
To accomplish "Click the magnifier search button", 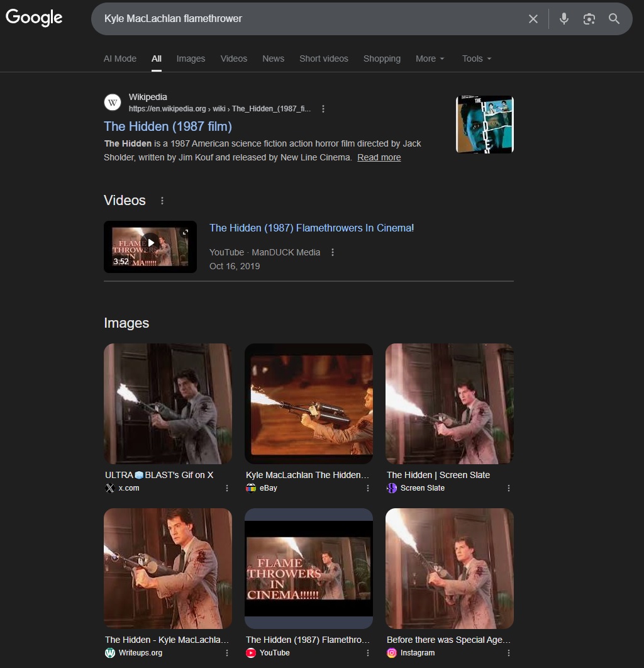I will point(614,19).
